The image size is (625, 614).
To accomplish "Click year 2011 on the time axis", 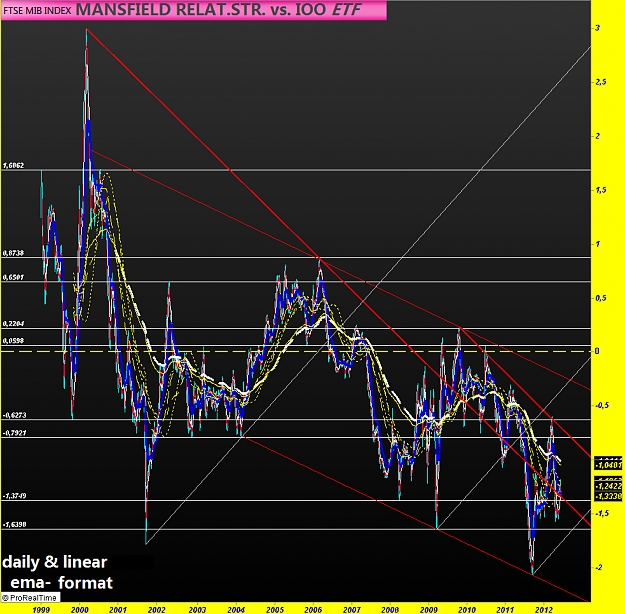I will tap(505, 609).
